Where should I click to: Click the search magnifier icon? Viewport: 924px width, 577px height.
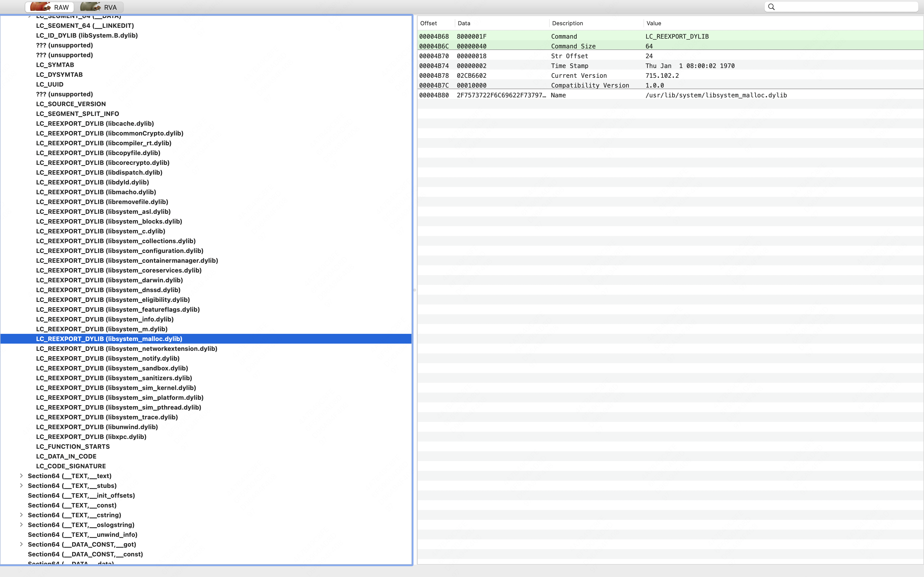[x=771, y=7]
